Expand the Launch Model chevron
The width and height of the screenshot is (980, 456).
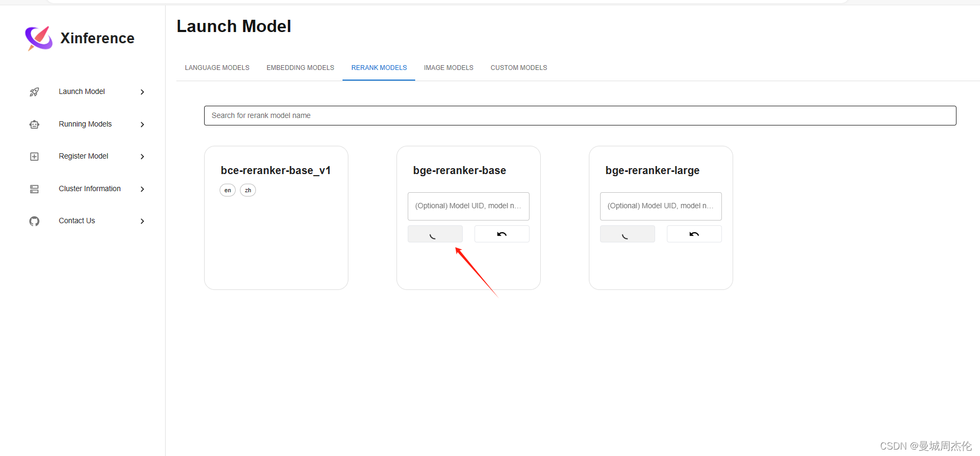pos(142,92)
